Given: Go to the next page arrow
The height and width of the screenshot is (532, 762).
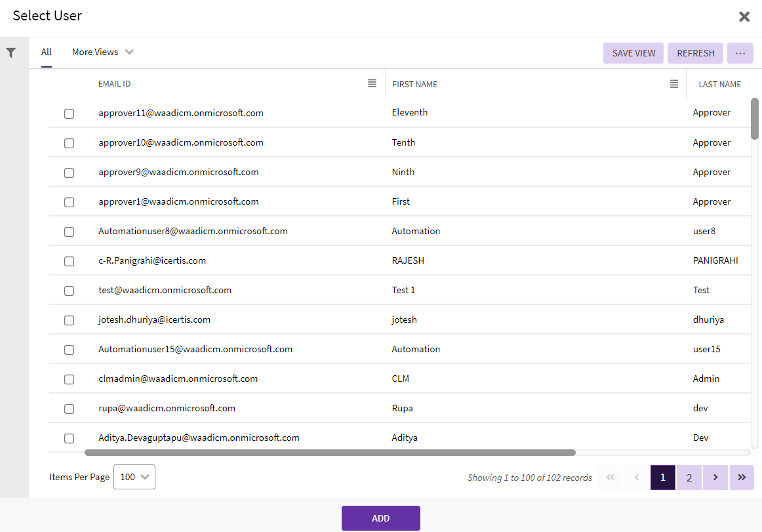Looking at the screenshot, I should (x=715, y=478).
